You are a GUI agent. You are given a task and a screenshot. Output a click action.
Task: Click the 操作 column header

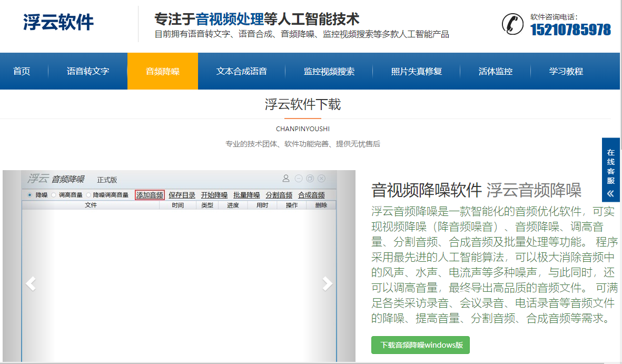292,205
